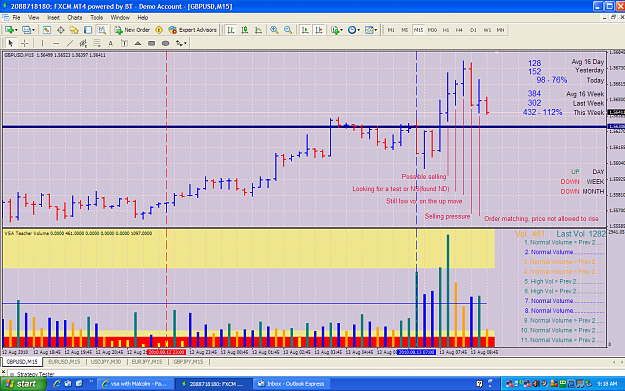Select the text label 'T' tool
Viewport: 625px width, 391px height.
[x=124, y=43]
